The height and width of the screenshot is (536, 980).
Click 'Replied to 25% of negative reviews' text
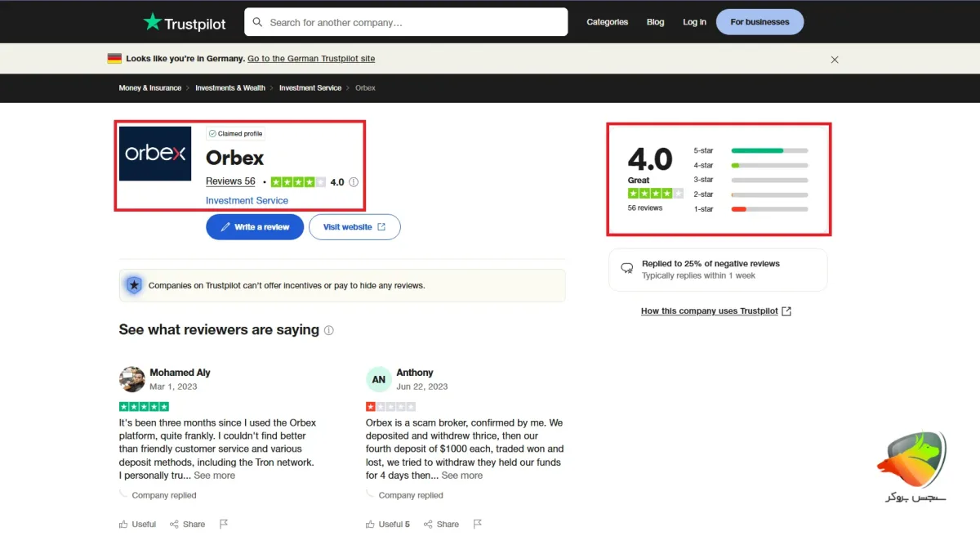point(710,264)
